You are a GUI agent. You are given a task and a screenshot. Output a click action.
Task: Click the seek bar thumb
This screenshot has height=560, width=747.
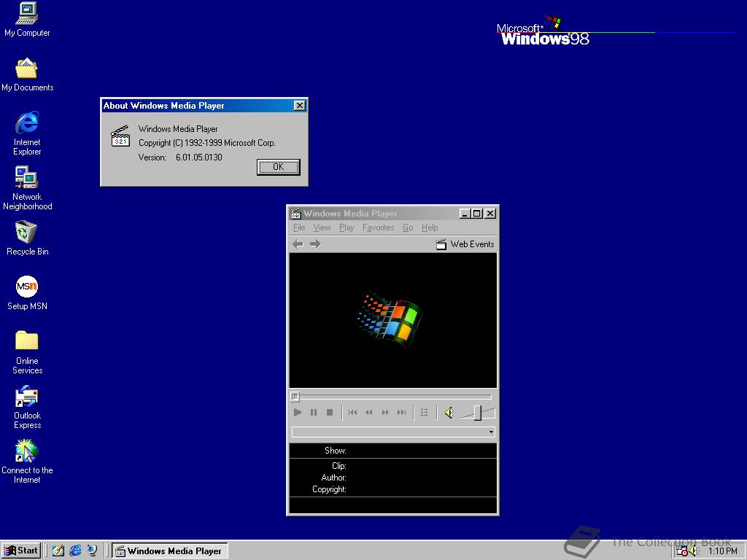pos(295,396)
